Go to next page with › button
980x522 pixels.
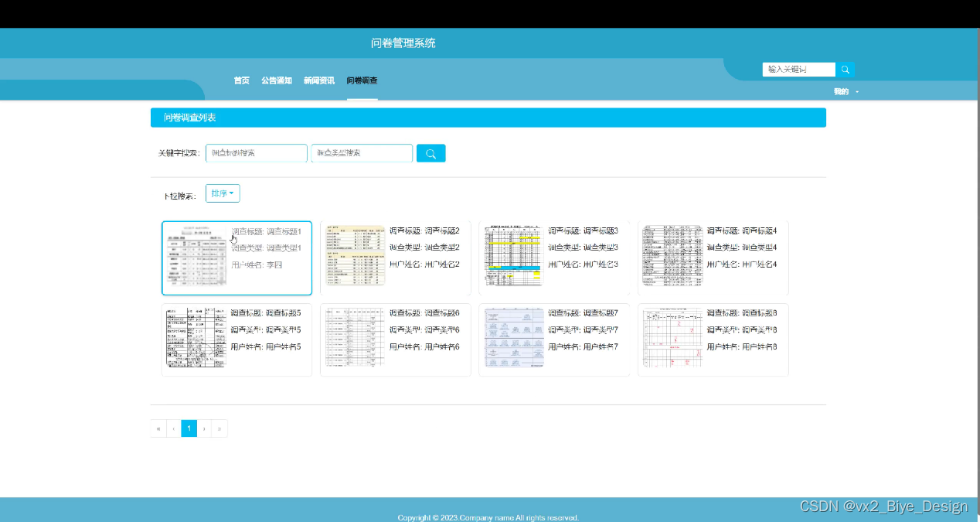(x=204, y=428)
